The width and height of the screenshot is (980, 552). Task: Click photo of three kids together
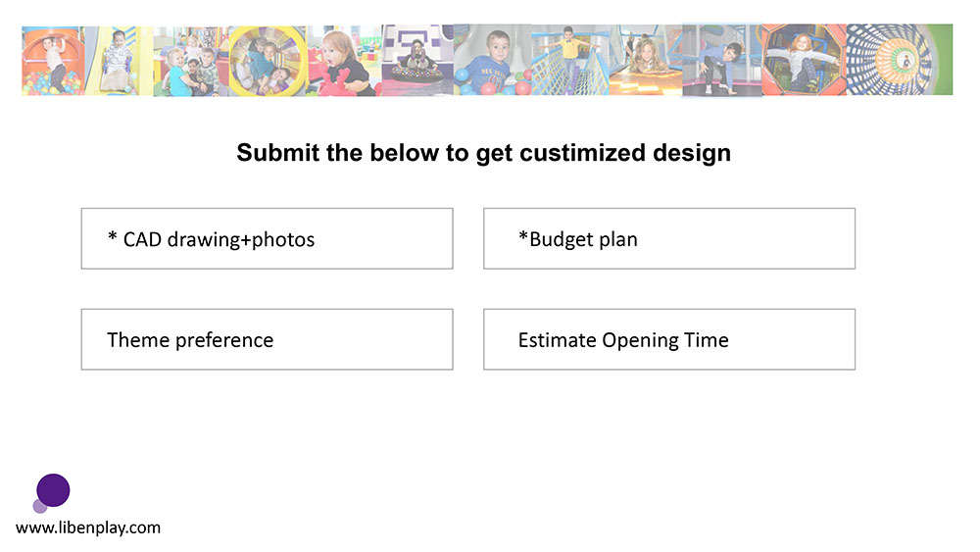pos(191,61)
